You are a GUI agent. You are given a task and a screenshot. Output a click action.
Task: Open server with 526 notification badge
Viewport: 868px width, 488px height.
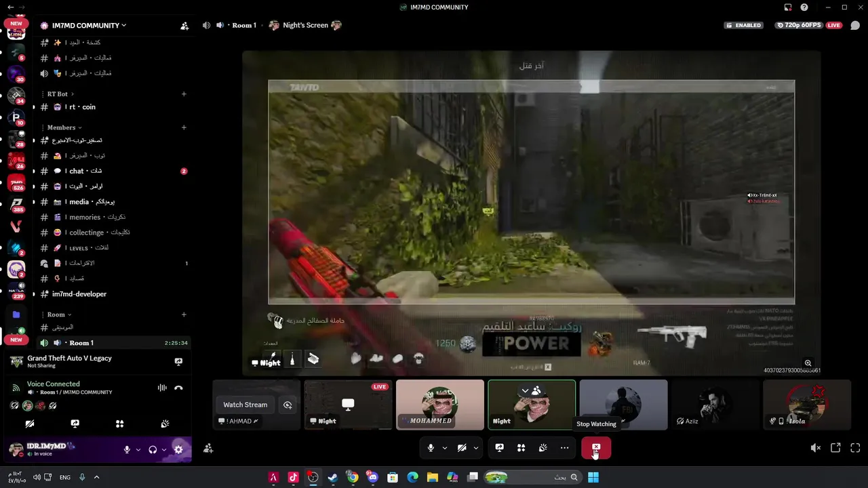pos(16,183)
